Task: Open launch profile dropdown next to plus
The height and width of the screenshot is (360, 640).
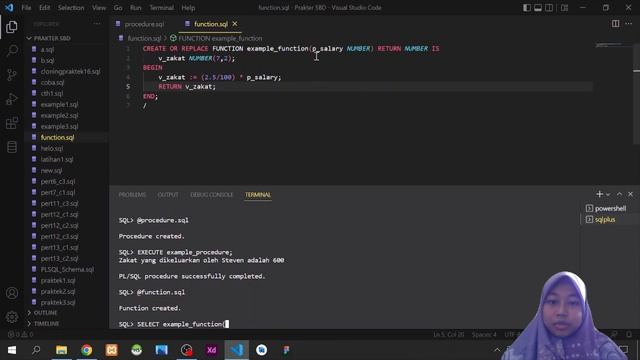Action: point(608,195)
